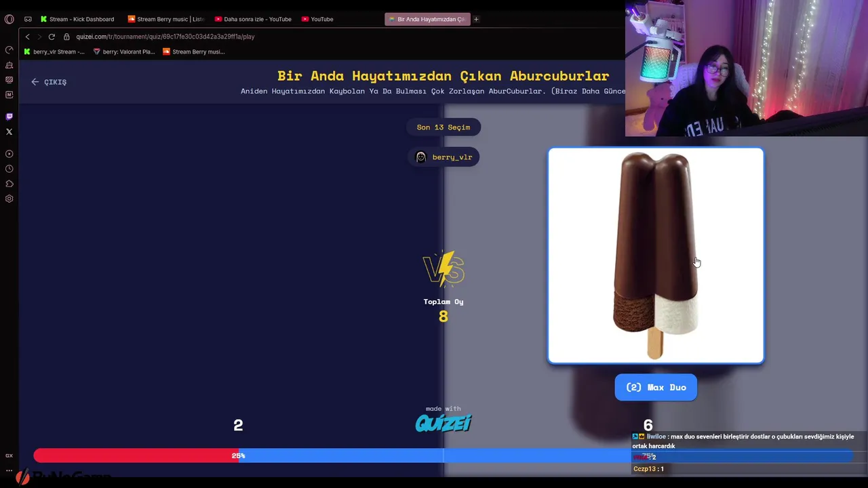This screenshot has height=488, width=868.
Task: Open berry: Valorant Pla... bookmark
Action: tap(124, 52)
